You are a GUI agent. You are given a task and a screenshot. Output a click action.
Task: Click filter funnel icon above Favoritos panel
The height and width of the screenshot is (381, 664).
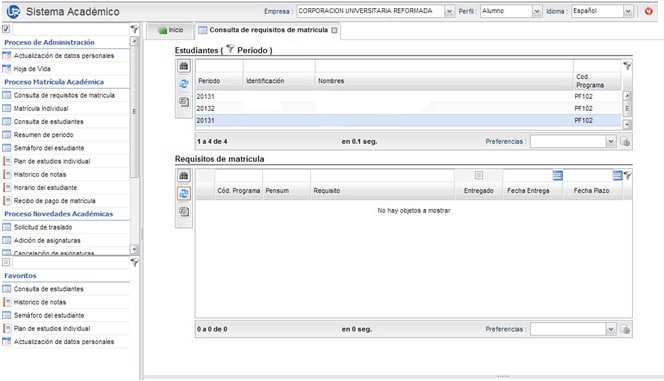[134, 262]
